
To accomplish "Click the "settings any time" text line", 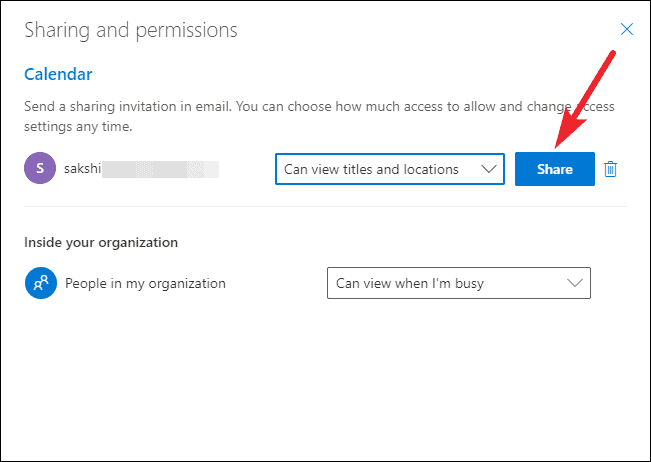I will coord(78,127).
